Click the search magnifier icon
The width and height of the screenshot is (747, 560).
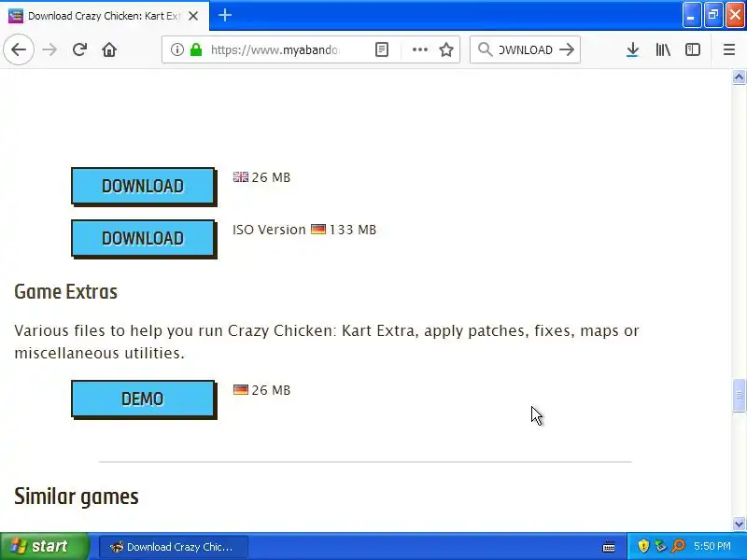pos(485,49)
